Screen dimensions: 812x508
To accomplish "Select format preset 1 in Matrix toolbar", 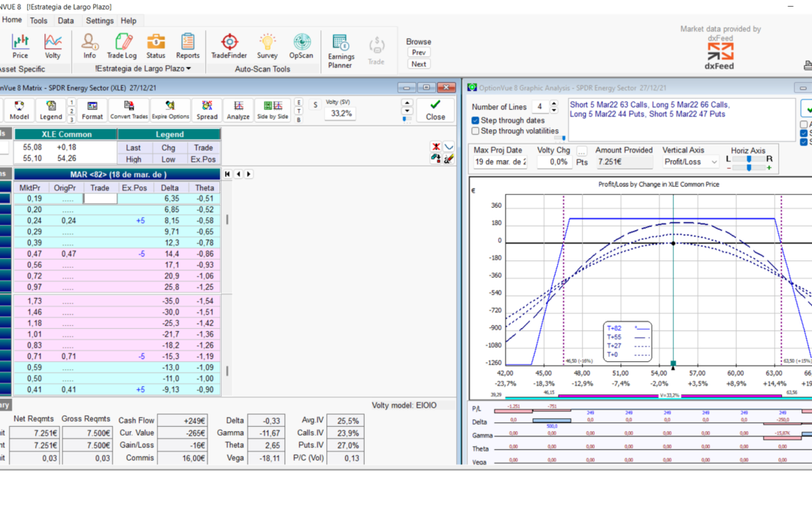I will (71, 102).
